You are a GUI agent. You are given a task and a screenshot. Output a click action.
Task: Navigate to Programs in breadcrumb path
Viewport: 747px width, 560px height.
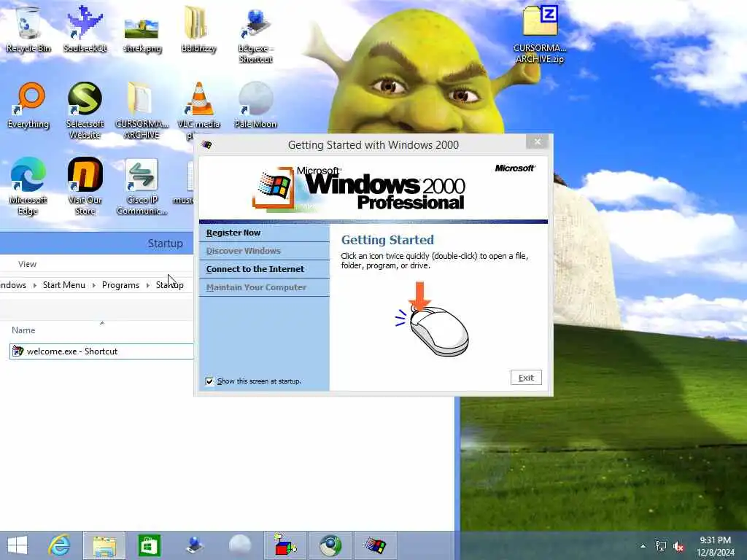coord(120,285)
